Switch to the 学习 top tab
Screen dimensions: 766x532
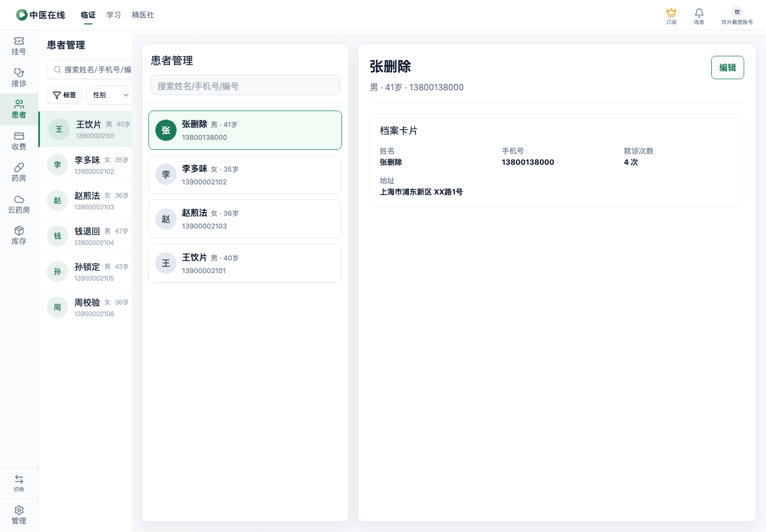pos(114,15)
